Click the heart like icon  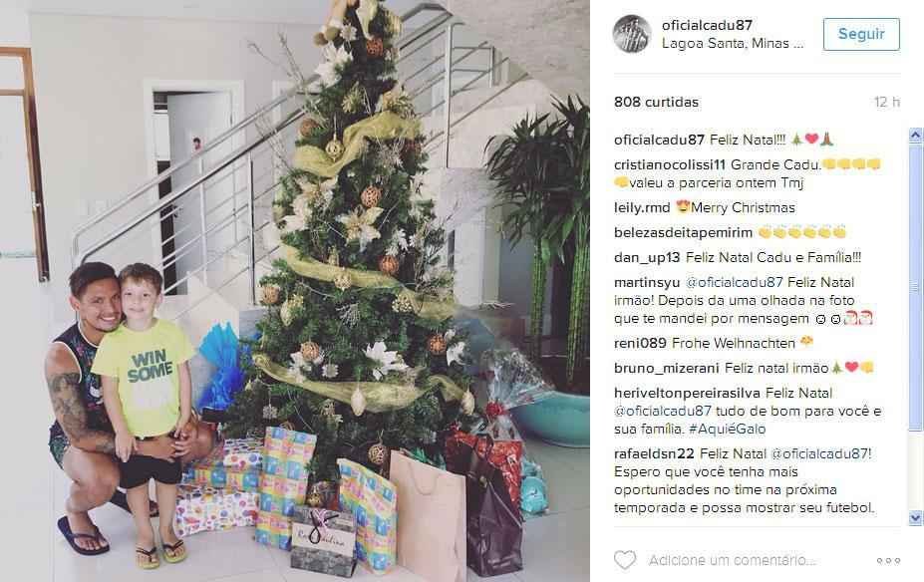(625, 560)
